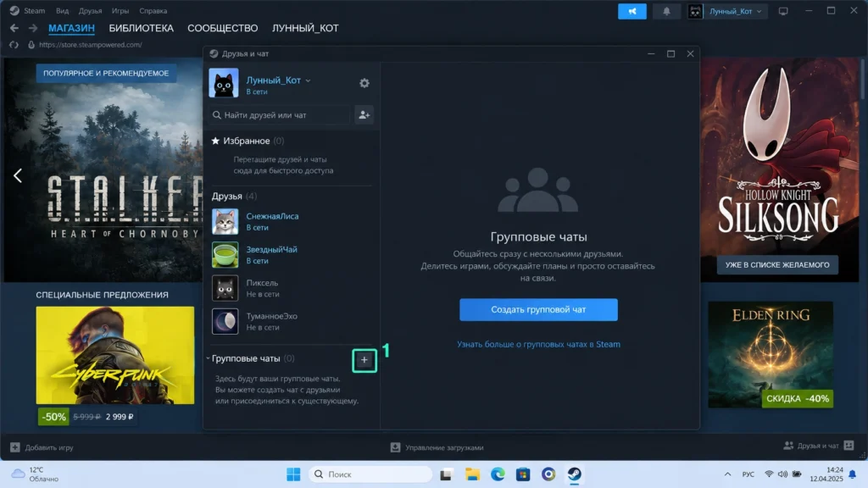Click the volume icon in system tray
Viewport: 868px width, 488px height.
pyautogui.click(x=782, y=474)
